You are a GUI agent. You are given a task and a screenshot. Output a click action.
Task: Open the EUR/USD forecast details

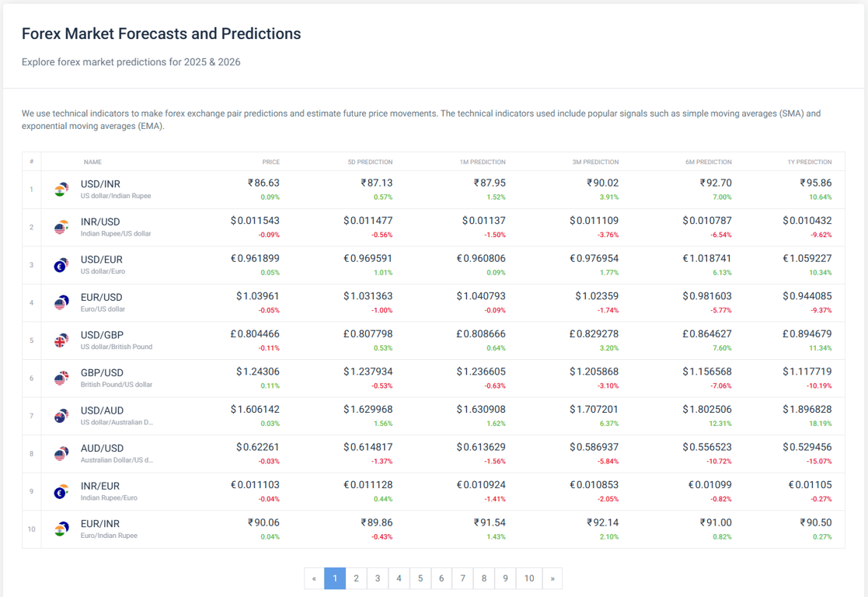[x=100, y=298]
